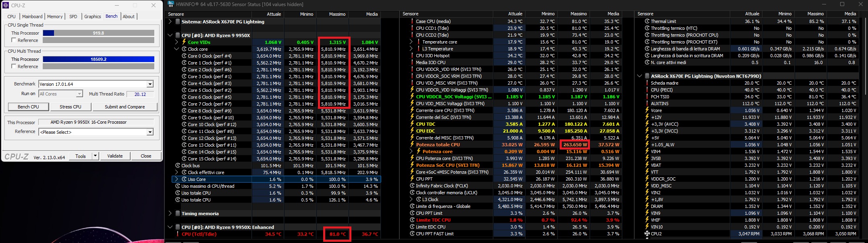Viewport: 868px width, 243px height.
Task: Click the gauge icon beside Uso massimo di CPU/thread
Action: pos(178,186)
